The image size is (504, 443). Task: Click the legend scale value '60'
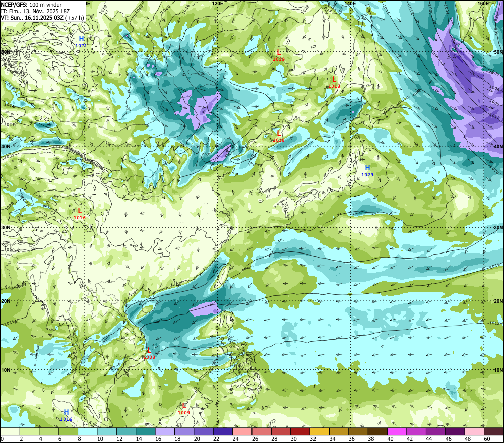pyautogui.click(x=487, y=439)
